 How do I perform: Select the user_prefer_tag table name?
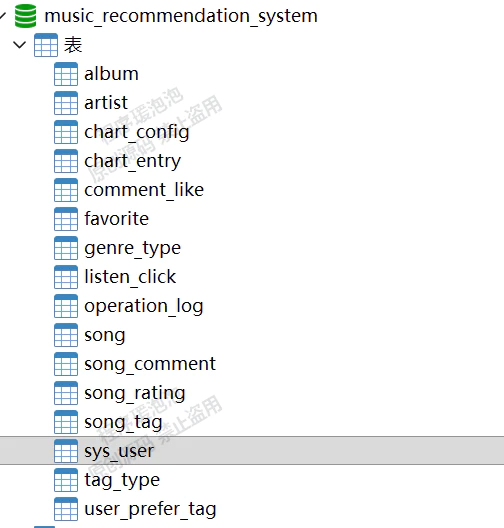[x=150, y=509]
